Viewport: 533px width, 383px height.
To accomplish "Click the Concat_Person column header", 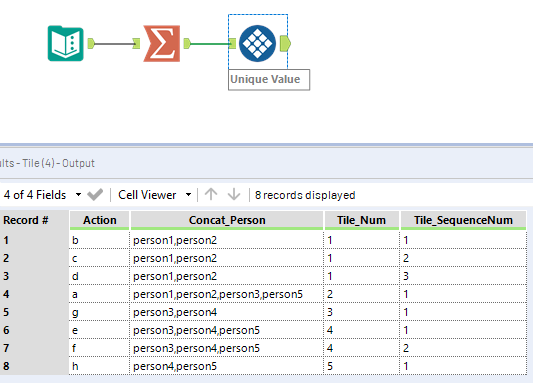I will coord(227,220).
